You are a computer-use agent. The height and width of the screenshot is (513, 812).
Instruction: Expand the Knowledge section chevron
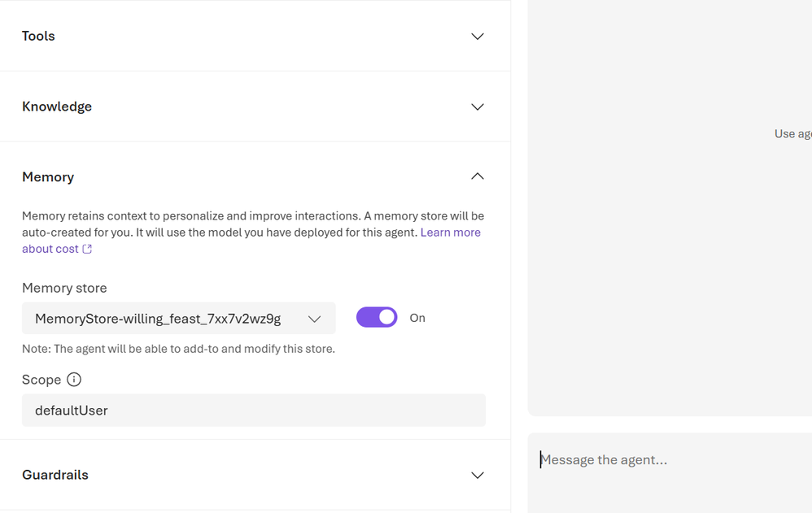[x=478, y=107]
